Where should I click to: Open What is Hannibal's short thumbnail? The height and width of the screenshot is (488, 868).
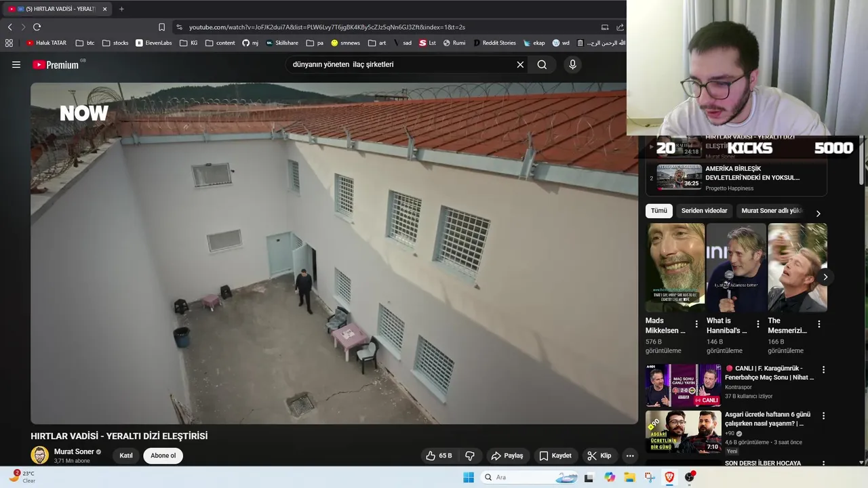[736, 268]
